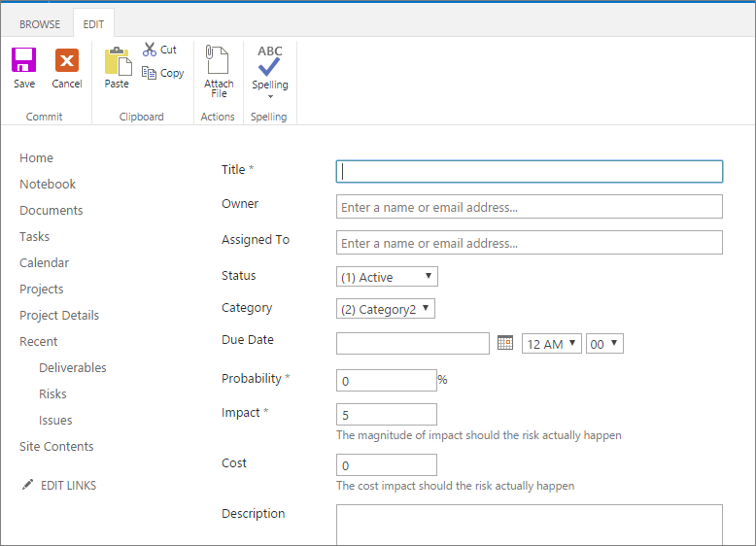Viewport: 756px width, 546px height.
Task: Open the Site Contents link
Action: click(x=56, y=447)
